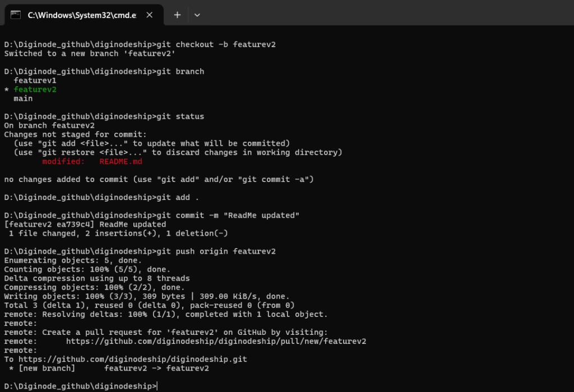Select the C:\Windows\System32\cmd.e tab
574x392 pixels.
click(x=81, y=15)
